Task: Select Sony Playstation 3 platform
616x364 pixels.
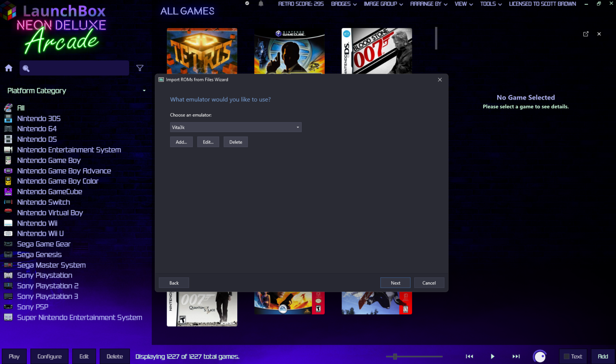Action: (48, 297)
